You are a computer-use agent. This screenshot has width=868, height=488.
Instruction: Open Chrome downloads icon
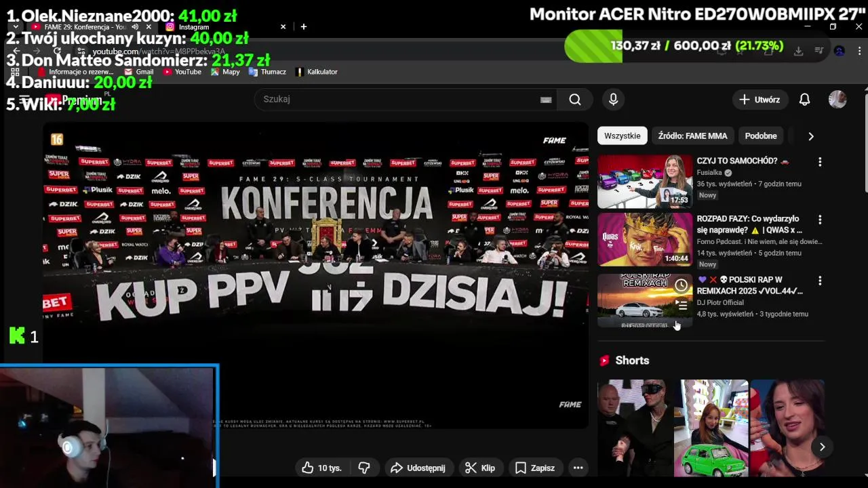click(x=798, y=51)
